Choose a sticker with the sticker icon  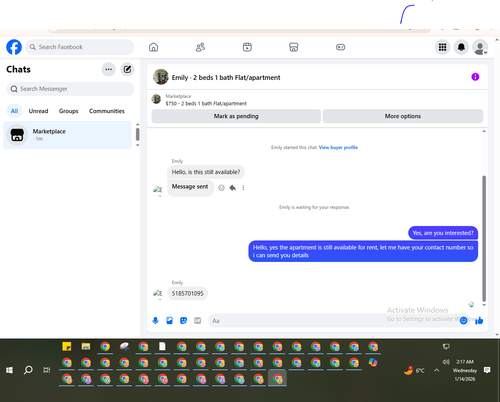coord(183,321)
